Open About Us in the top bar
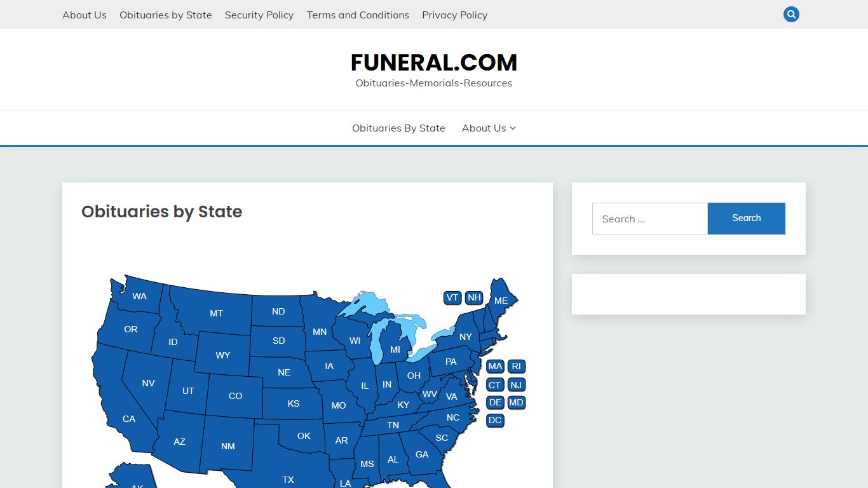 tap(85, 15)
